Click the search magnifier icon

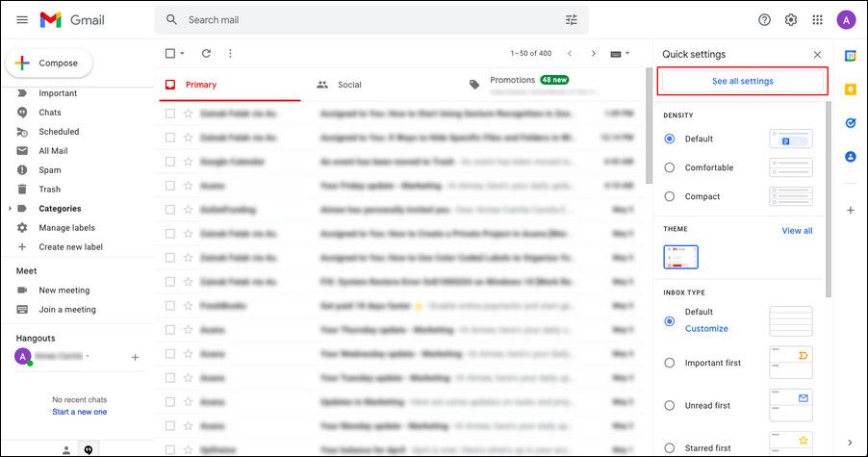click(171, 20)
